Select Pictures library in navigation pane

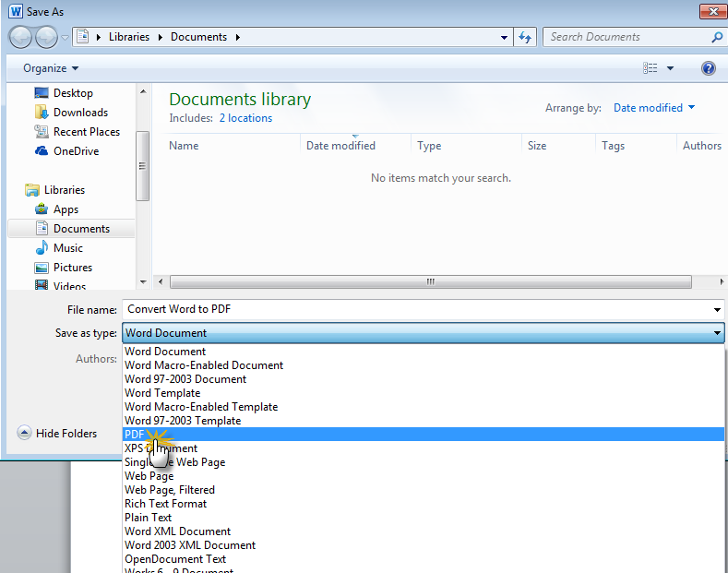point(72,268)
